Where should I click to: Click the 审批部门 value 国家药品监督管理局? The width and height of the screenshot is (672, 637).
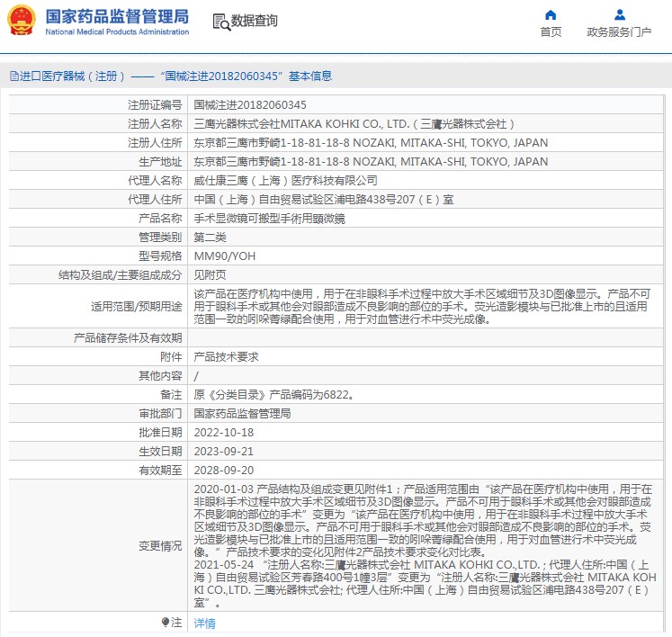click(x=242, y=414)
